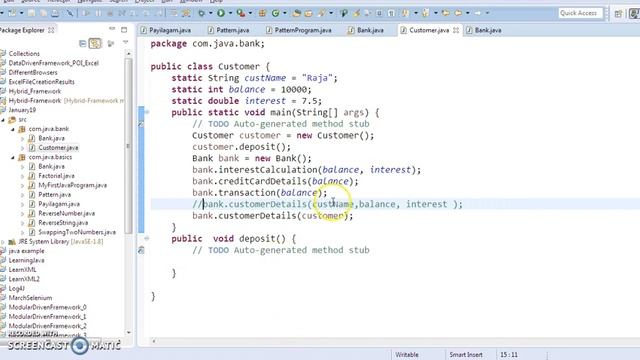Select ReverseNumber.java in Package Explorer
This screenshot has height=360, width=640.
[67, 213]
